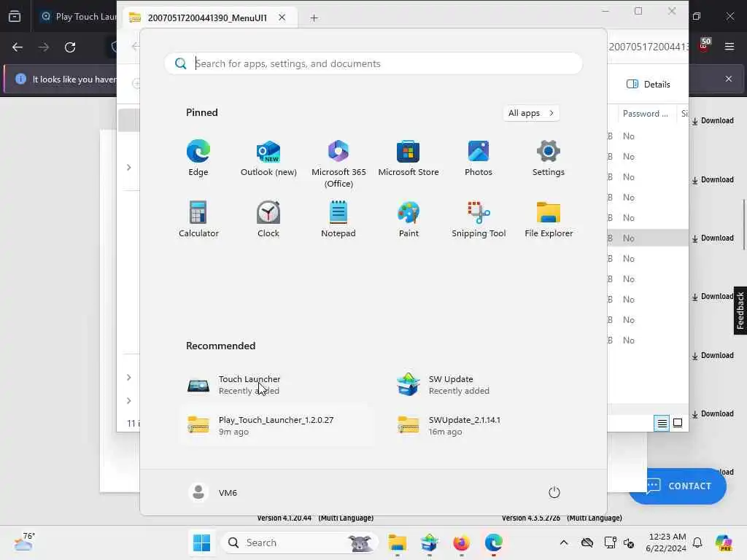
Task: Open network status icon in system tray
Action: pyautogui.click(x=610, y=542)
